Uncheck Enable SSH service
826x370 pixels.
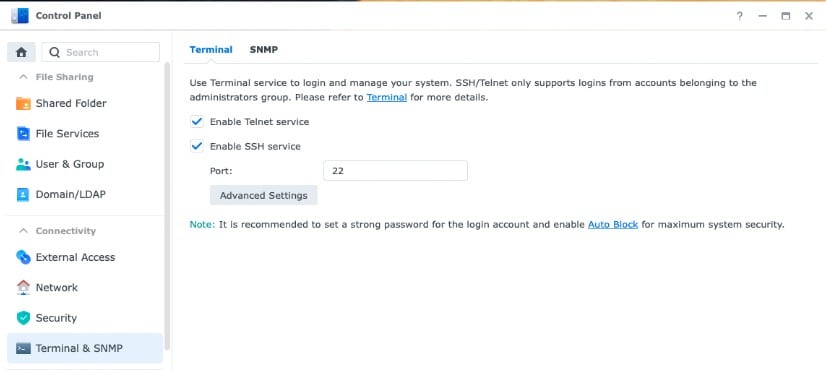coord(197,146)
